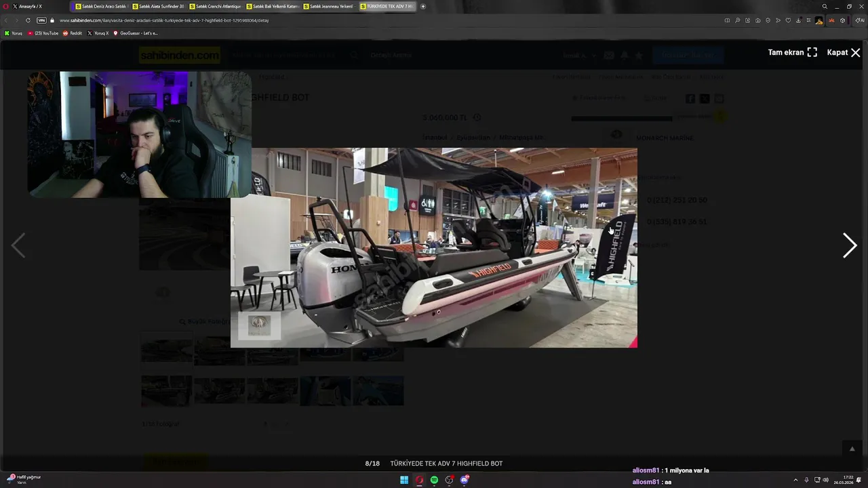868x488 pixels.
Task: Open the split screen icon in toolbar
Action: tap(727, 20)
